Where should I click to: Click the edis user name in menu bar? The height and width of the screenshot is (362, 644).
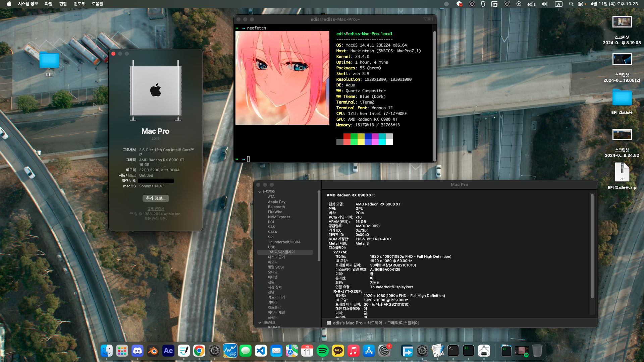(x=531, y=4)
